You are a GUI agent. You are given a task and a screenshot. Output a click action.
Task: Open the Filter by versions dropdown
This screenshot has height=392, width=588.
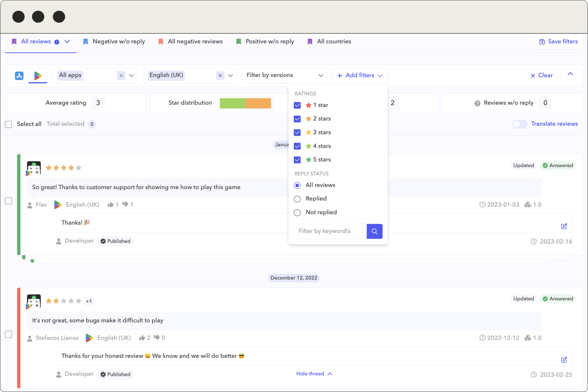[x=284, y=75]
